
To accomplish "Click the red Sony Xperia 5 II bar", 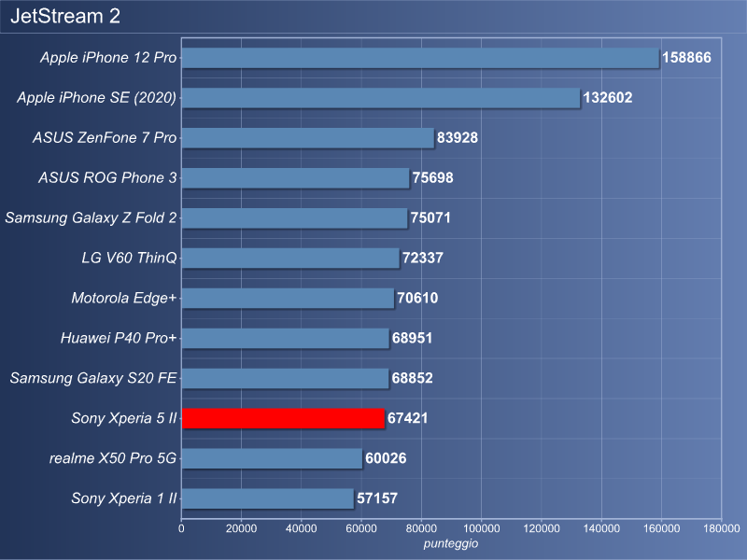I will click(x=283, y=418).
